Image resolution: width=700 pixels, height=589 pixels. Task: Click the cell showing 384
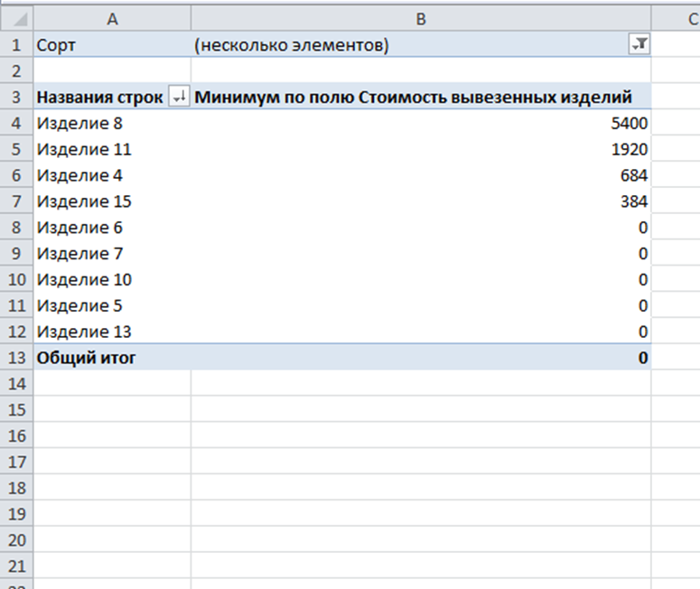pos(421,201)
